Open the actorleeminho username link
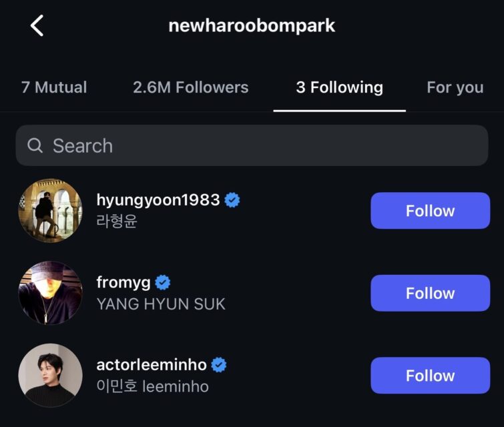This screenshot has width=504, height=427. 152,365
